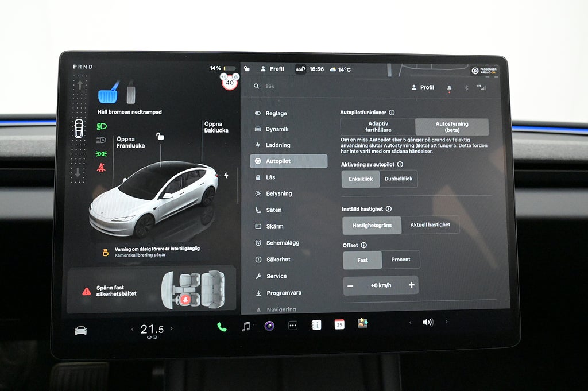Choose Aktuell hastighet for set speed
This screenshot has width=588, height=391.
(x=430, y=225)
